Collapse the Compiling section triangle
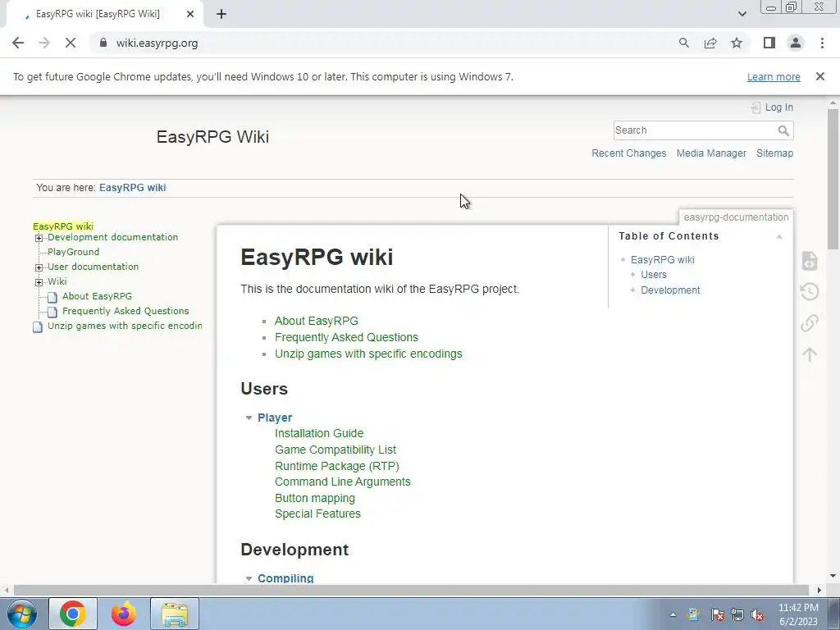This screenshot has width=840, height=630. (x=249, y=578)
